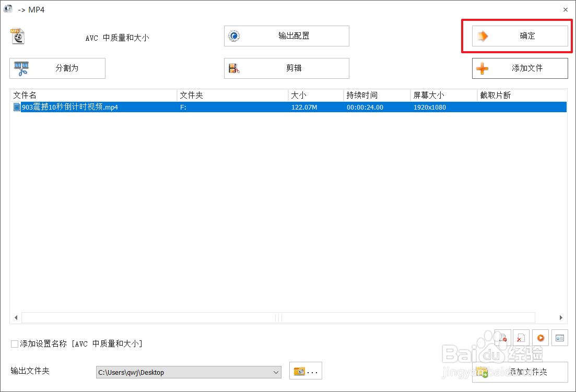The height and width of the screenshot is (392, 576).
Task: Click the orange plus icon on 添加文件
Action: click(x=483, y=68)
